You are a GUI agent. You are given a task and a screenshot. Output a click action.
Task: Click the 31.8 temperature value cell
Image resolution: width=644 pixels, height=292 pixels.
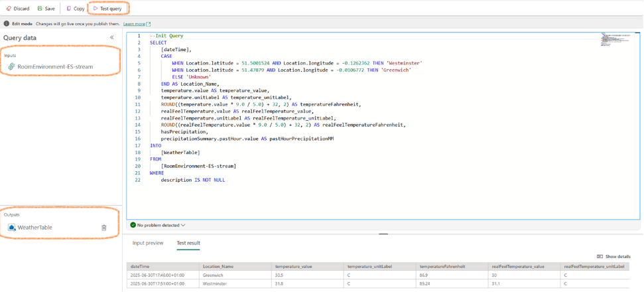click(x=308, y=283)
